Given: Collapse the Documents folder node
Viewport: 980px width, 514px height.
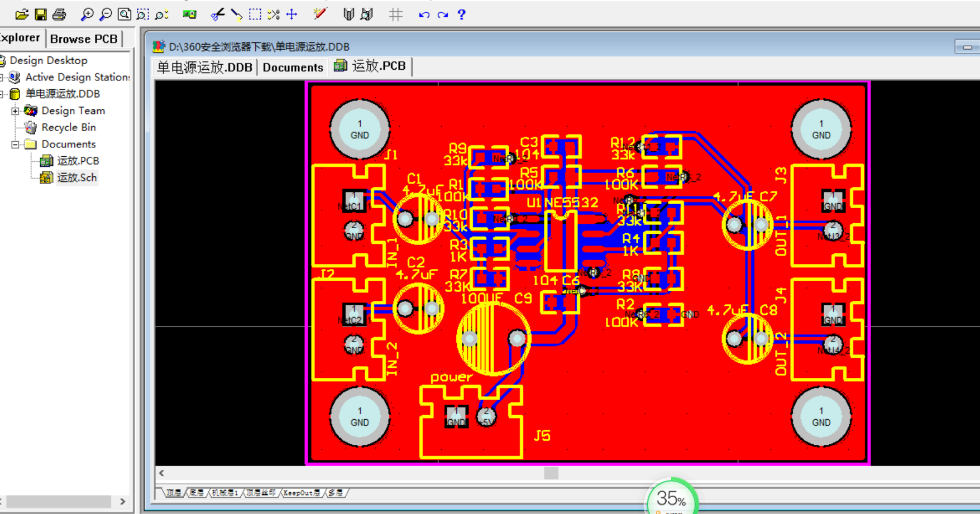Looking at the screenshot, I should 15,145.
